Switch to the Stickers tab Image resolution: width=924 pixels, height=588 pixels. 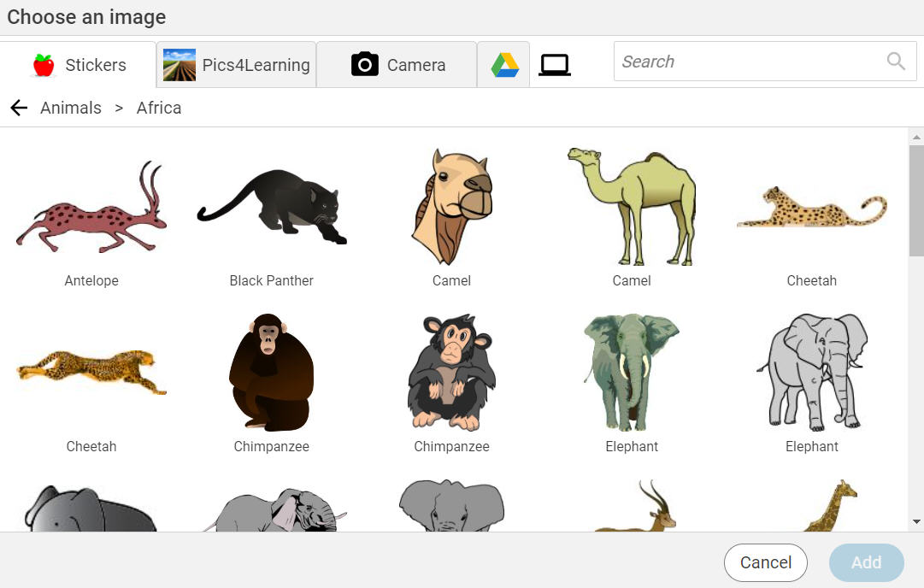point(79,65)
